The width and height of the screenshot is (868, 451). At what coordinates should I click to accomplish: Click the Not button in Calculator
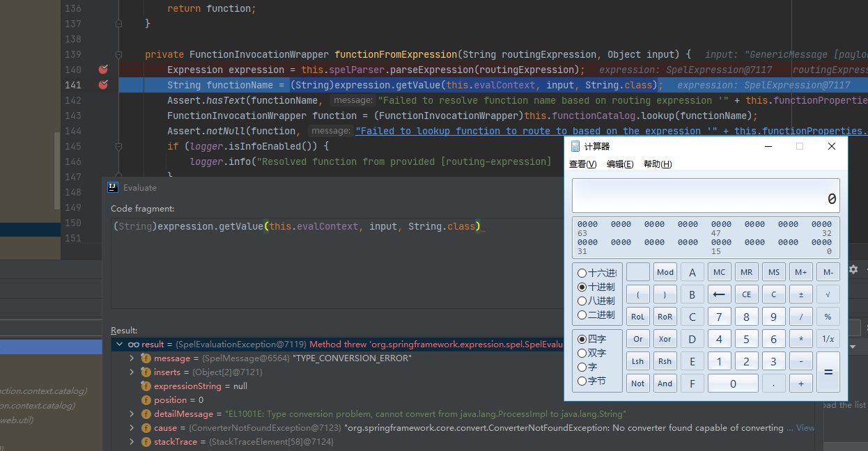[638, 383]
